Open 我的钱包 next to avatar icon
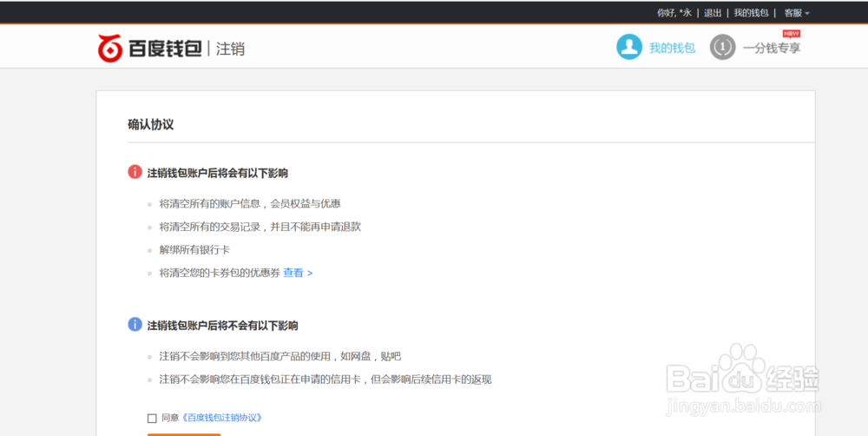Viewport: 868px width, 436px height. pyautogui.click(x=672, y=48)
